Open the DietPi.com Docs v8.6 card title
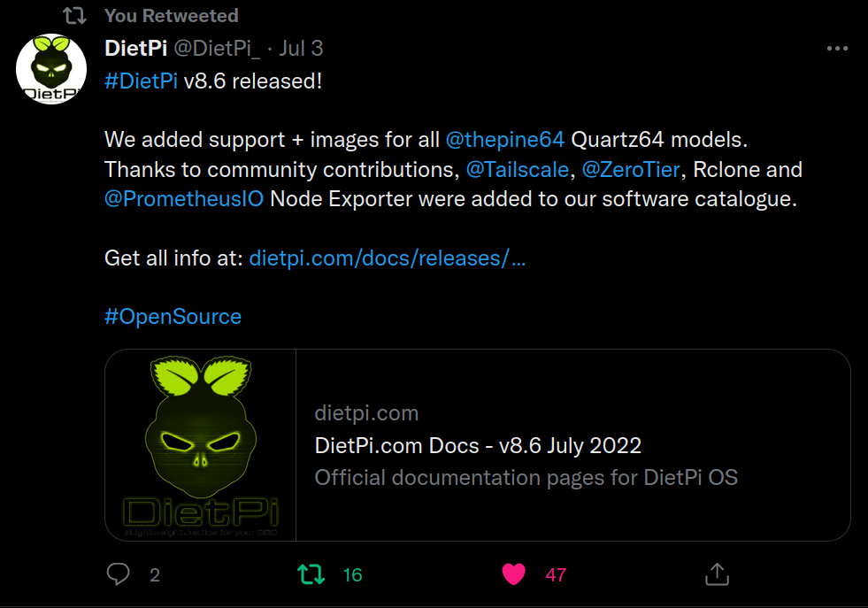This screenshot has width=868, height=608. [478, 445]
